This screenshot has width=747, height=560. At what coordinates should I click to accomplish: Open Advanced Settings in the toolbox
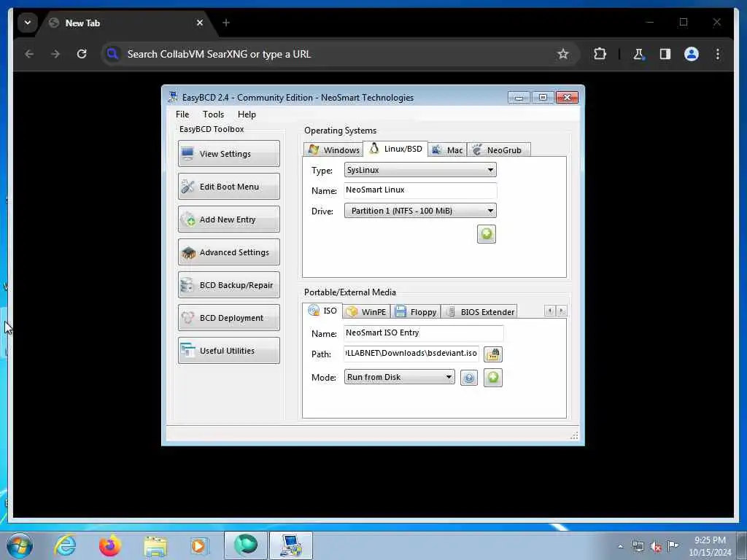[228, 252]
